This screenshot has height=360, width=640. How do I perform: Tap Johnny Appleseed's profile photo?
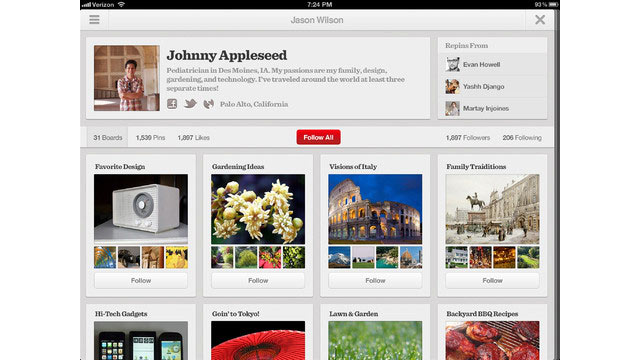(x=127, y=78)
